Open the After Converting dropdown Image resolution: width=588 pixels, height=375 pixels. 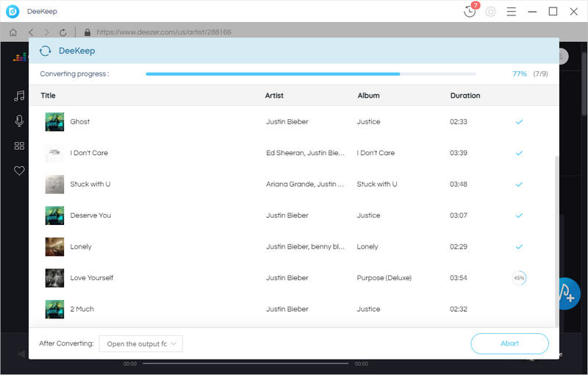point(140,344)
